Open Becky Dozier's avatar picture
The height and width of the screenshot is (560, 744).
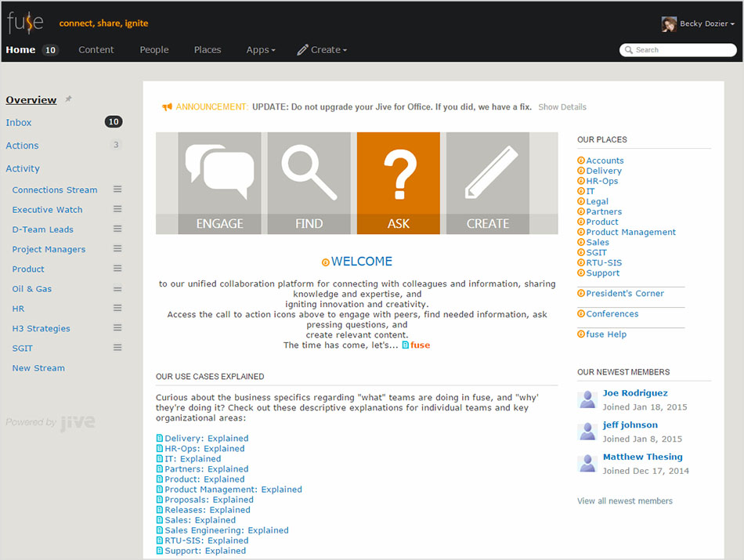pyautogui.click(x=669, y=23)
